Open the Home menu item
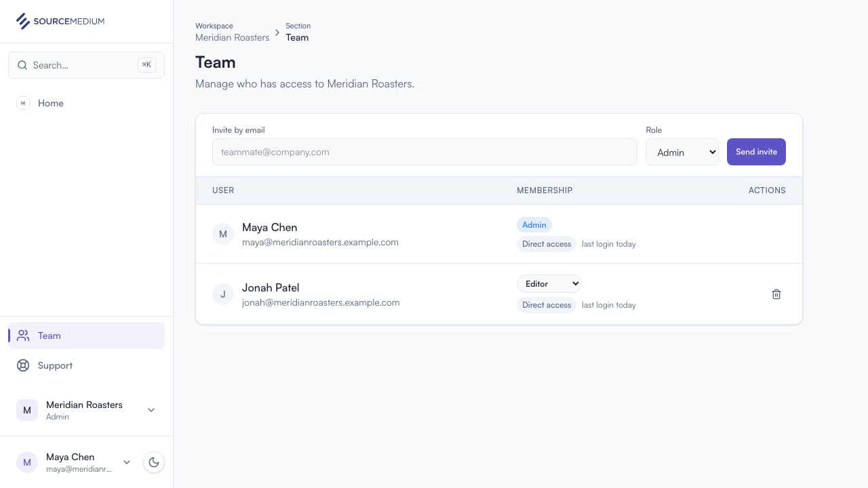Screen dimensions: 868x488 tap(86, 103)
